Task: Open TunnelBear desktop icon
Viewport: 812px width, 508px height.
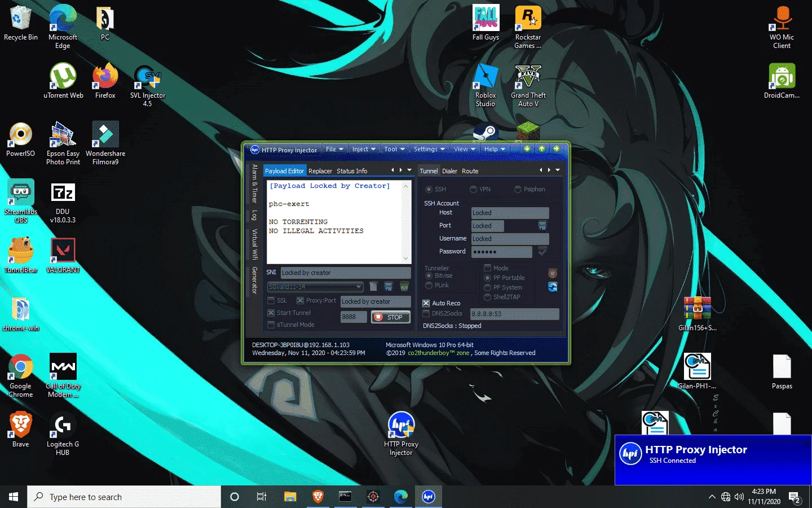Action: 21,255
